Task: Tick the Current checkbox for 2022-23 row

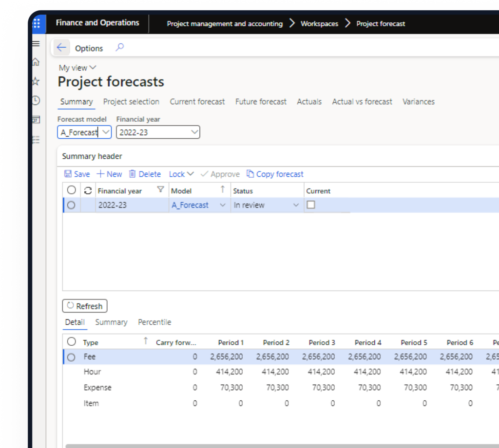Action: coord(311,205)
